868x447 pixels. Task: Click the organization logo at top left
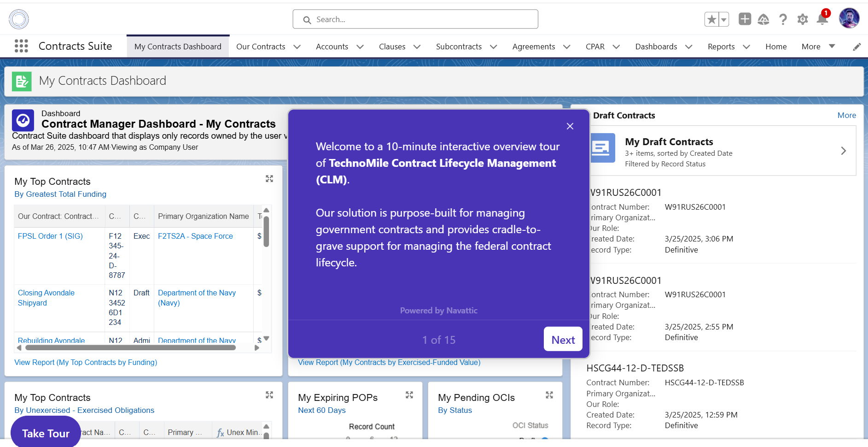click(x=19, y=19)
